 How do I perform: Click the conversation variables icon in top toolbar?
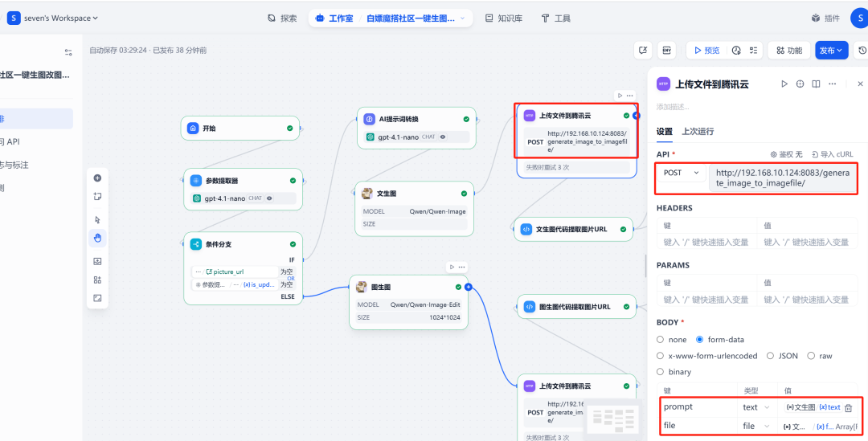pos(643,51)
